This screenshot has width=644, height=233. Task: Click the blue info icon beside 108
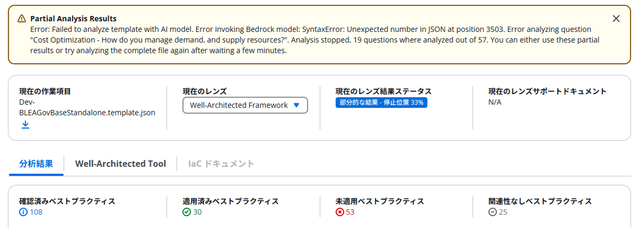click(x=23, y=212)
